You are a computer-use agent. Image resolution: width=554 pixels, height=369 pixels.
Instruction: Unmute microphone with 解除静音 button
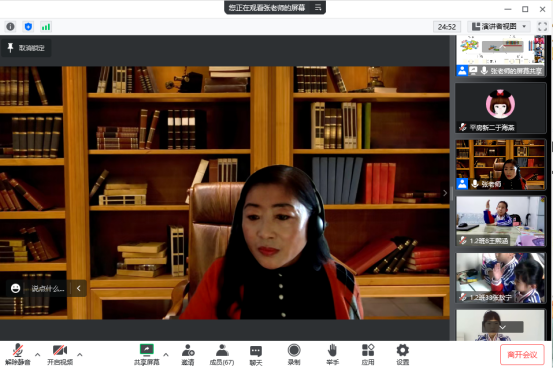pos(18,355)
